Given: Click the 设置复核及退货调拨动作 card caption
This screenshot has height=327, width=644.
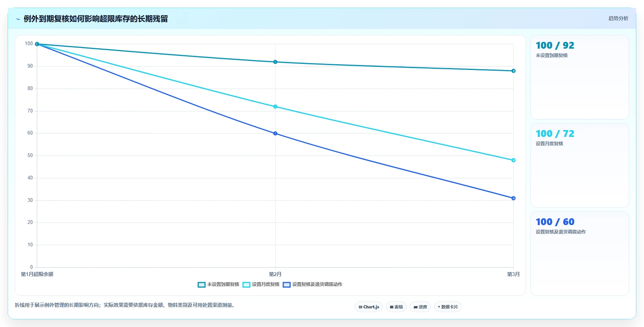Looking at the screenshot, I should pyautogui.click(x=561, y=232).
